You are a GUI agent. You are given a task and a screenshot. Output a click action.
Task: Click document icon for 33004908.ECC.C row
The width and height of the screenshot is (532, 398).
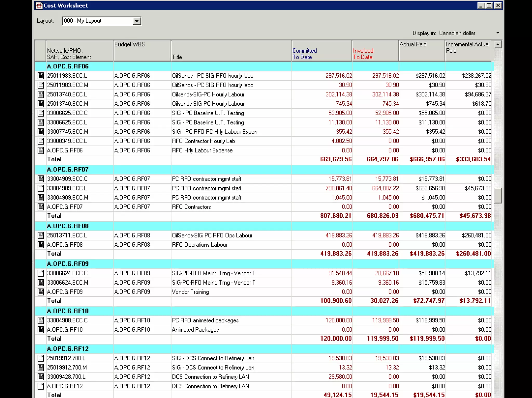pyautogui.click(x=41, y=320)
